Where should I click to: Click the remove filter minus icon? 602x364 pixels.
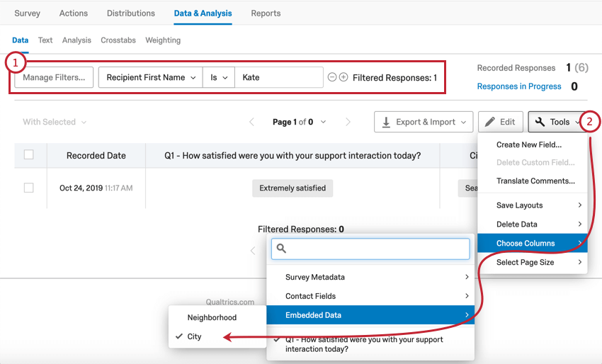coord(332,77)
